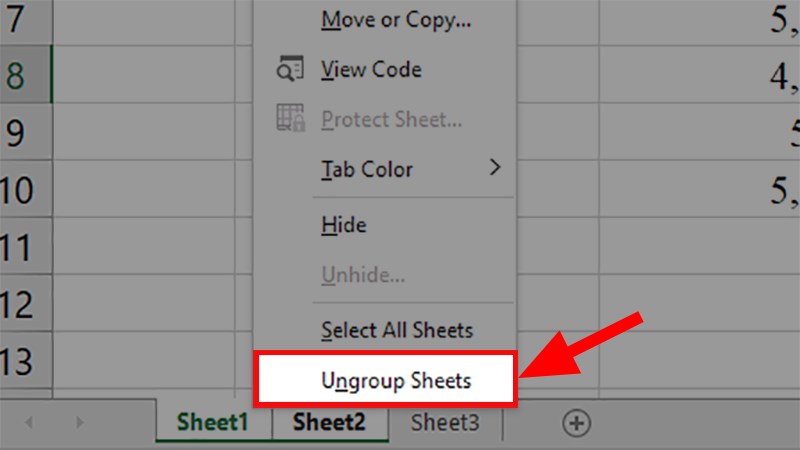Click the Protect Sheet icon
The width and height of the screenshot is (800, 450).
pos(288,120)
